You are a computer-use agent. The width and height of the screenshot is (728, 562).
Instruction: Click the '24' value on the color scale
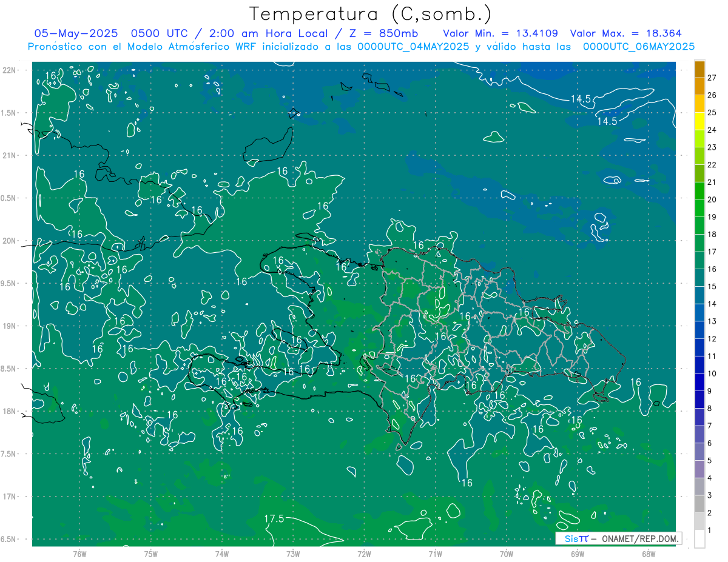(712, 130)
